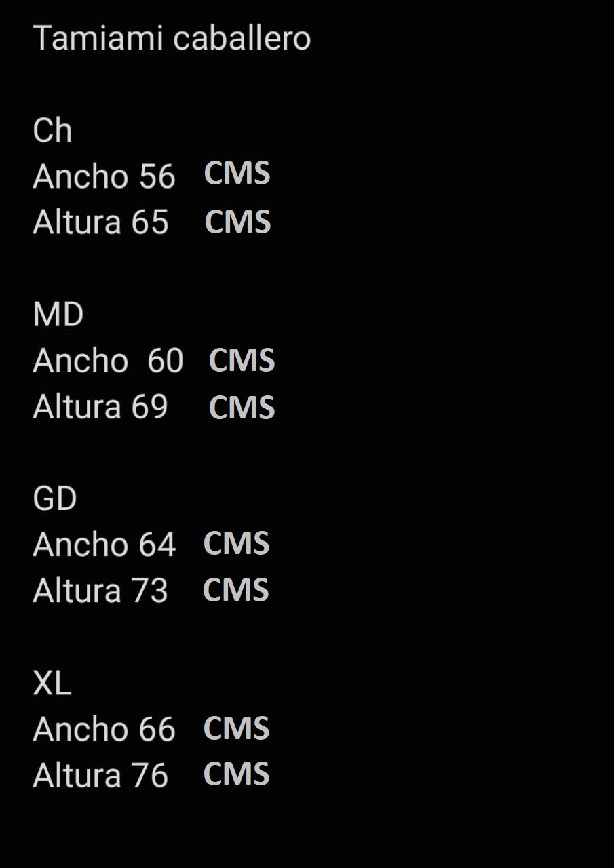Screen dimensions: 614x868
Task: Click the 'Ancho 66' measurement text
Action: (104, 730)
